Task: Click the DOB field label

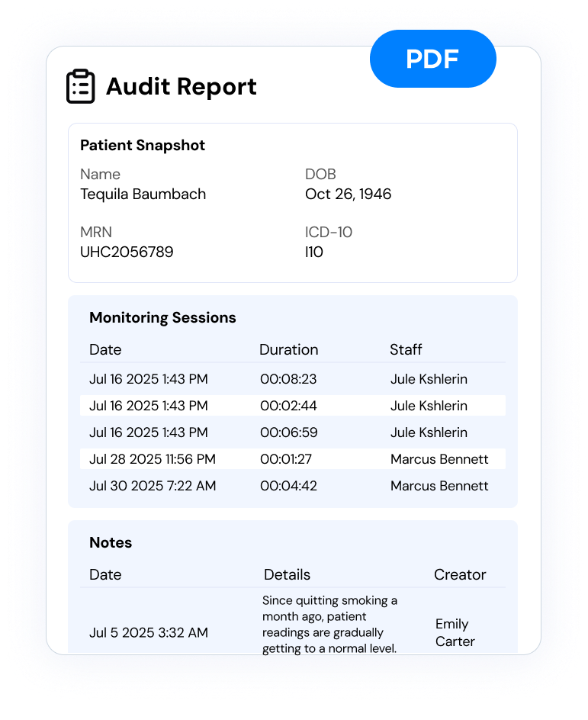Action: (320, 174)
